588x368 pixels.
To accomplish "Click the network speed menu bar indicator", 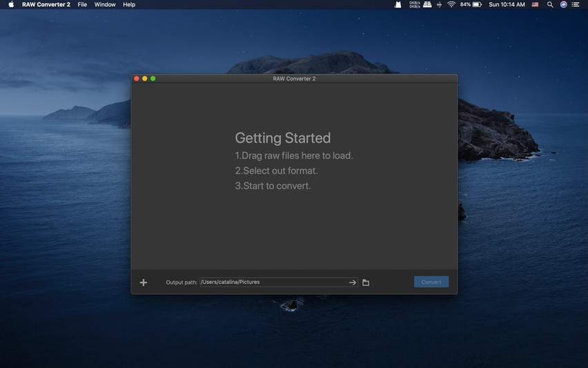I will [x=414, y=5].
